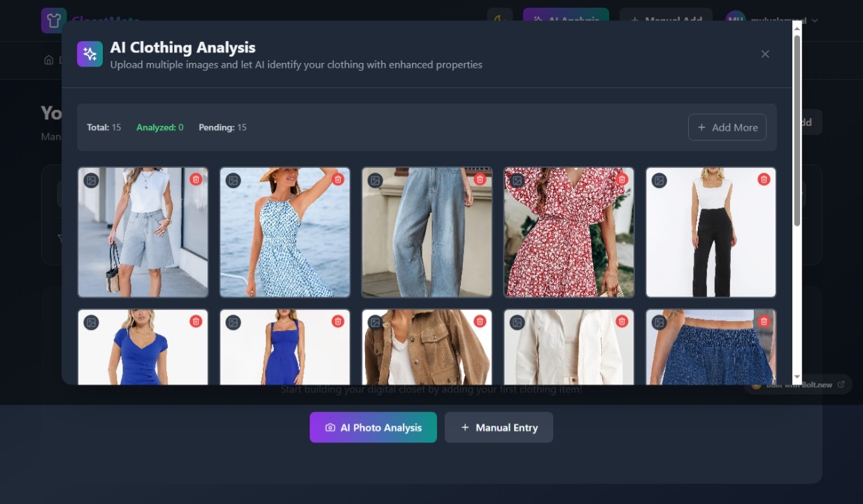Open the blue v-neck top thumbnail
Viewport: 863px width, 504px height.
pyautogui.click(x=143, y=347)
